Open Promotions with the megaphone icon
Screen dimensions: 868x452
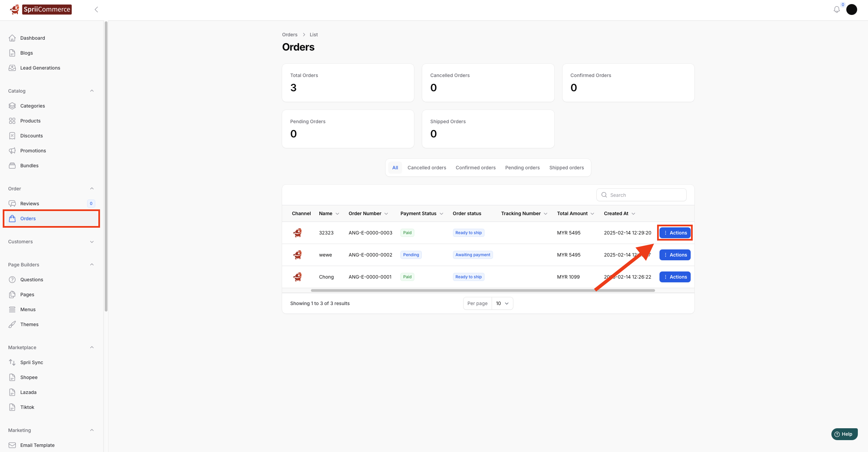(x=33, y=151)
